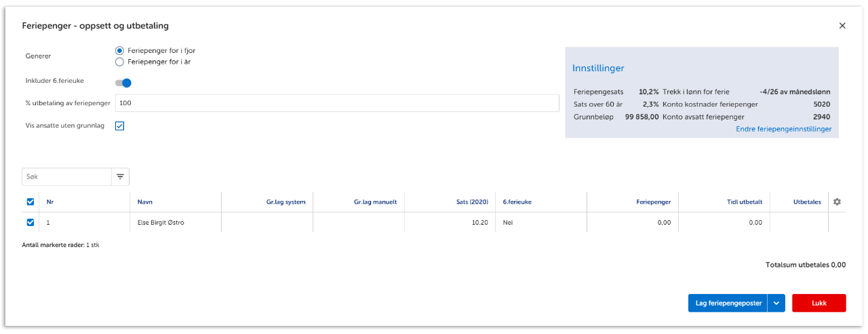Sort by 'Gr.lag system' column header

pyautogui.click(x=285, y=202)
